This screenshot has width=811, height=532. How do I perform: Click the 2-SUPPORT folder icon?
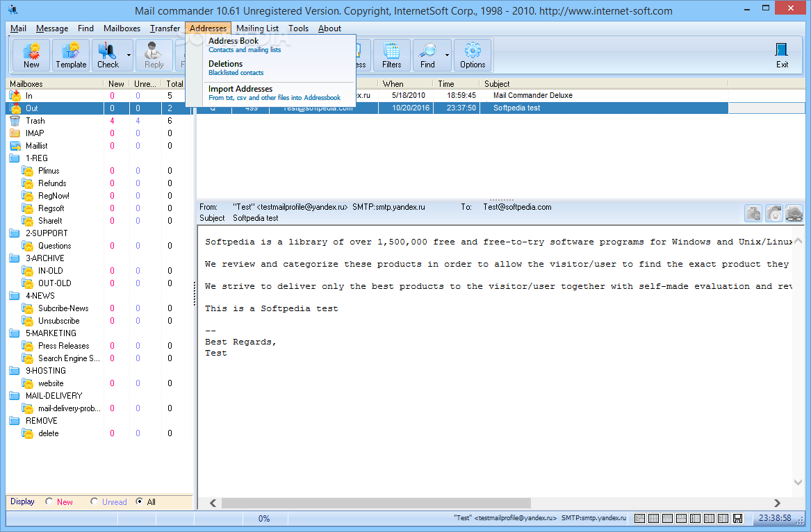pos(15,233)
